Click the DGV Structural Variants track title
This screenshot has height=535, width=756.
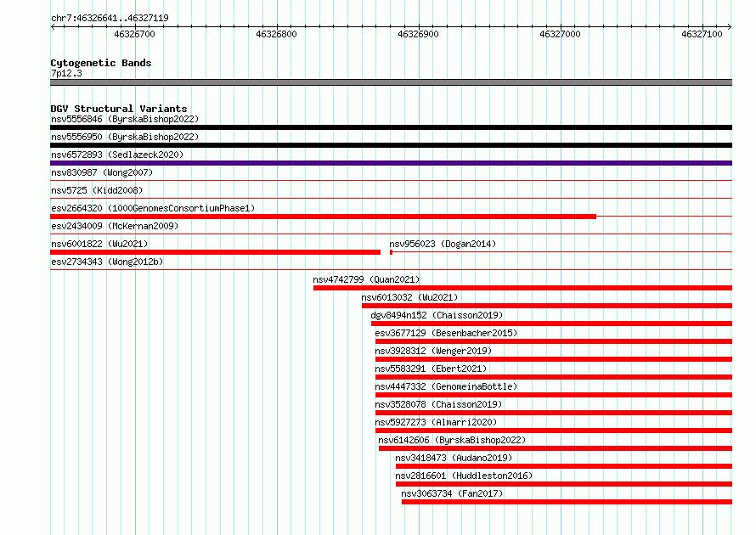pos(119,109)
